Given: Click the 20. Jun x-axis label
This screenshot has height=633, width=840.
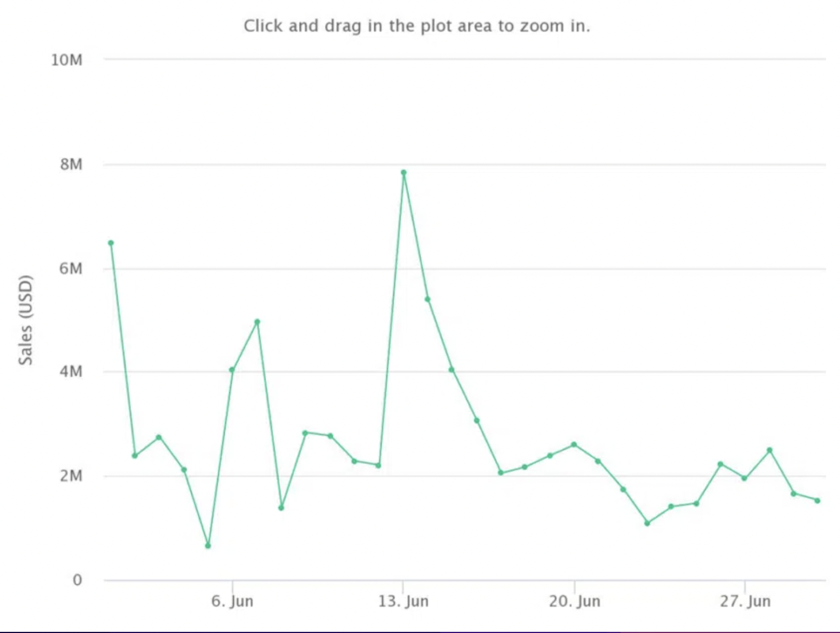Looking at the screenshot, I should [x=574, y=601].
